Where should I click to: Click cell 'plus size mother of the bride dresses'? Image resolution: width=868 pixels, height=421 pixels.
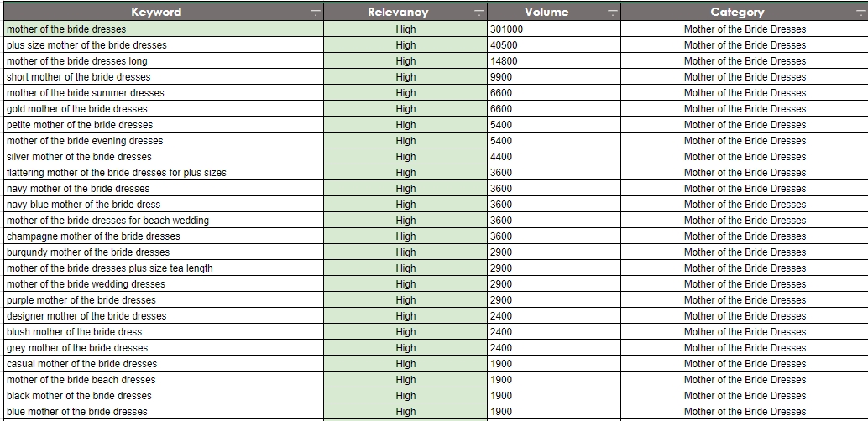click(164, 45)
